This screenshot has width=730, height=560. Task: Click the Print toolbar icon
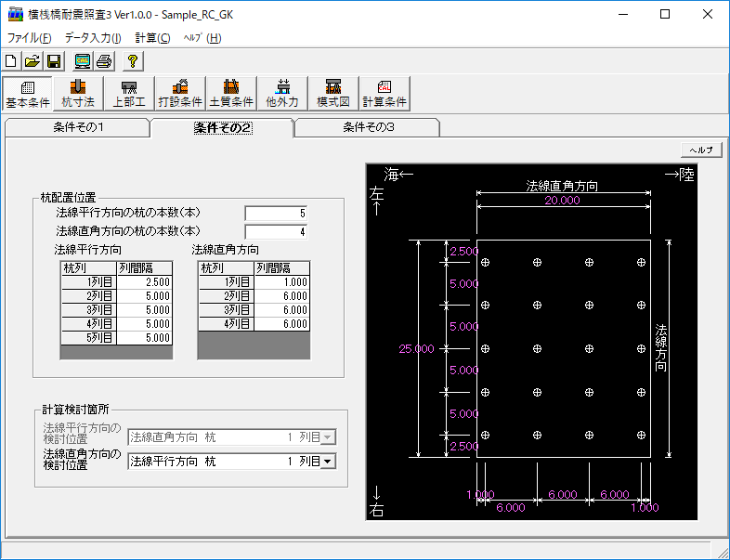(104, 61)
